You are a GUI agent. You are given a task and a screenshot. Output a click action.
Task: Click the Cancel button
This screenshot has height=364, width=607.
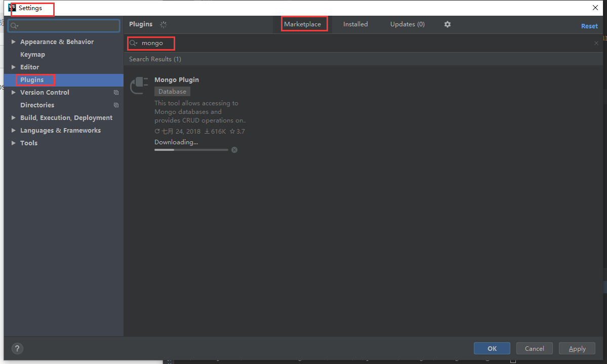coord(534,348)
